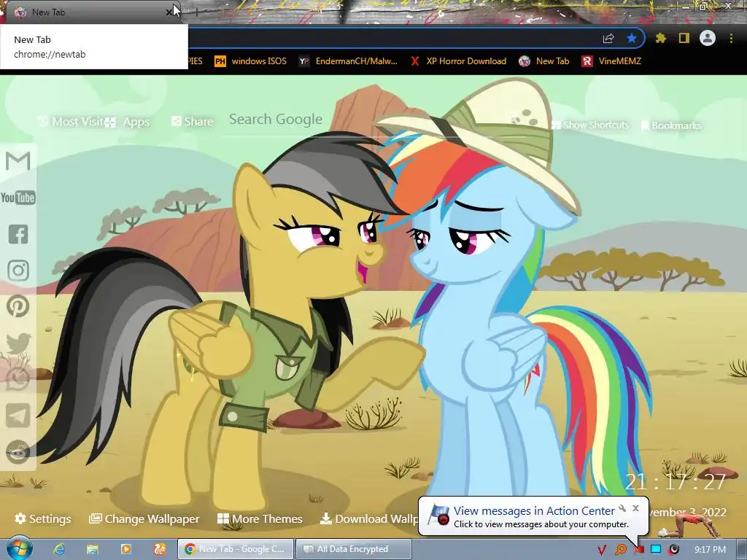
Task: Launch Internet Explorer from taskbar
Action: 58,549
